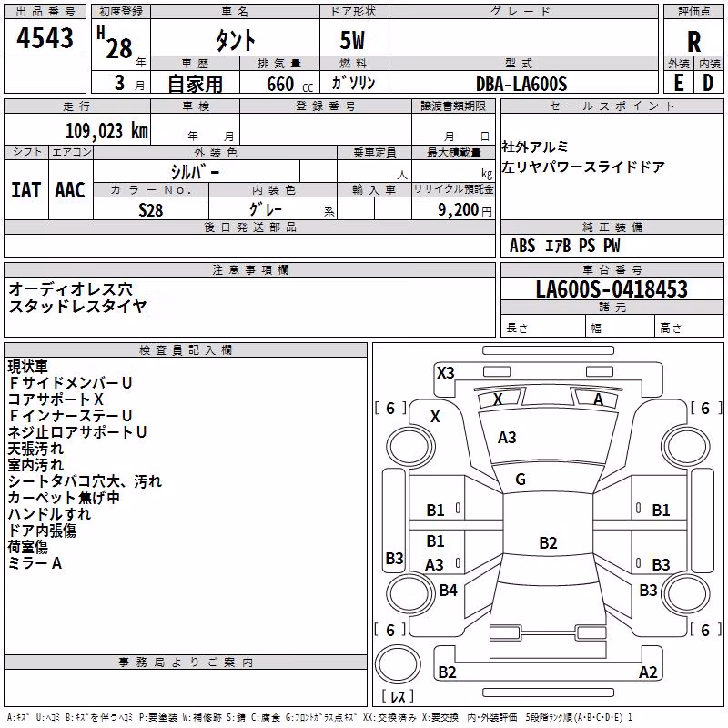Click the B2 roof damage mark
728x728 pixels.
point(548,542)
